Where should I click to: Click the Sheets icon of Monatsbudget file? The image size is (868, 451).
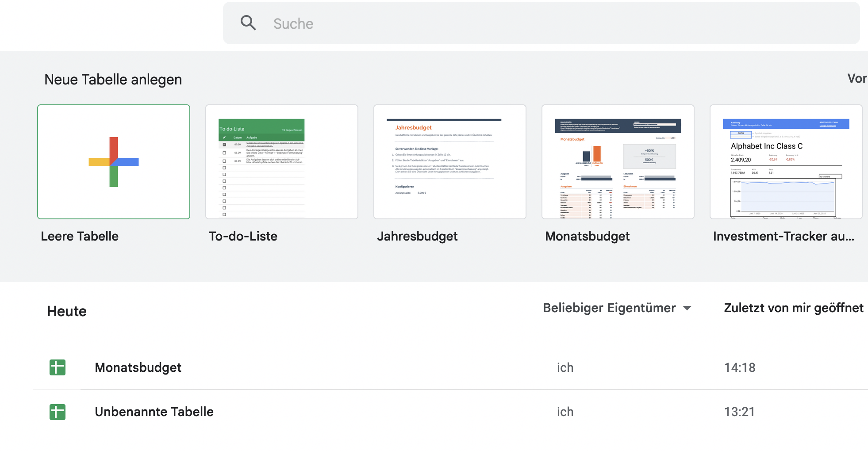pos(58,367)
